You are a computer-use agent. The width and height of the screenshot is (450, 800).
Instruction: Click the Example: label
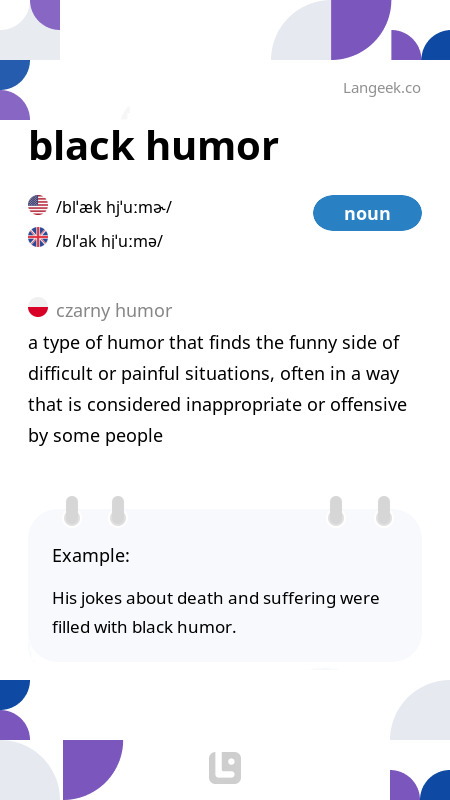pos(91,555)
